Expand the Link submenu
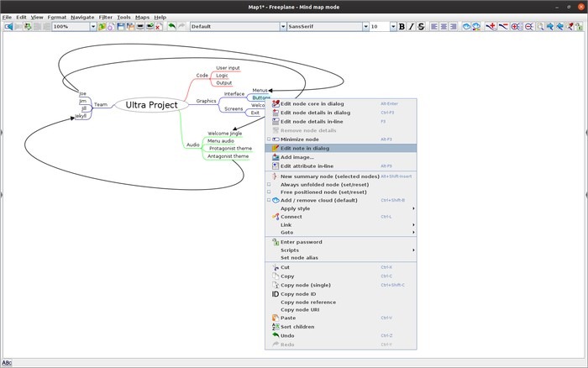Image resolution: width=588 pixels, height=368 pixels. click(340, 224)
